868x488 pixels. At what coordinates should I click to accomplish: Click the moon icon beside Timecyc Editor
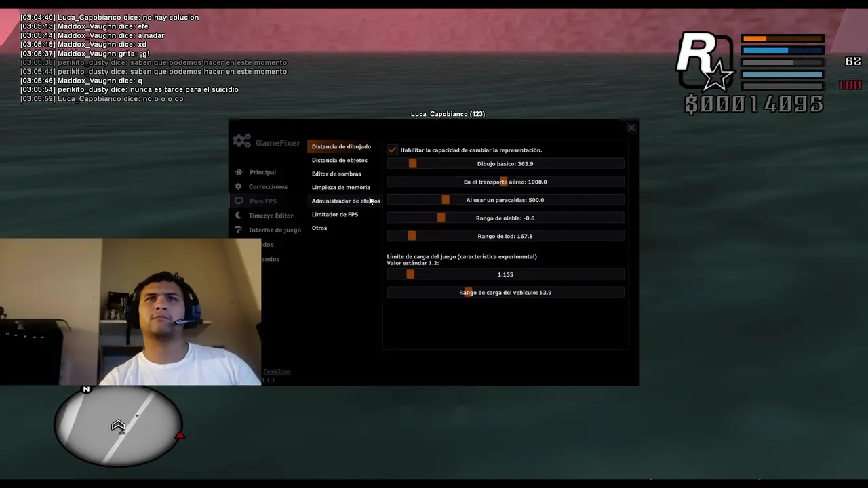coord(239,216)
